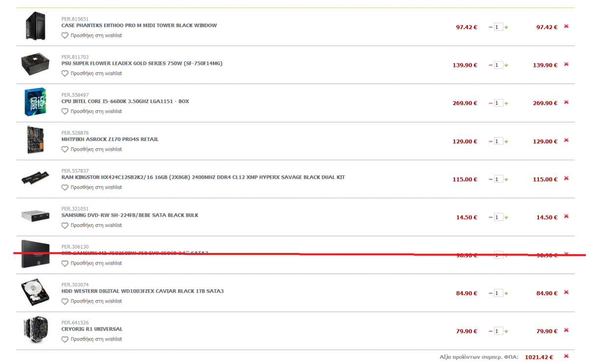Increase quantity of the Intel i5-6600K CPU

click(x=506, y=103)
